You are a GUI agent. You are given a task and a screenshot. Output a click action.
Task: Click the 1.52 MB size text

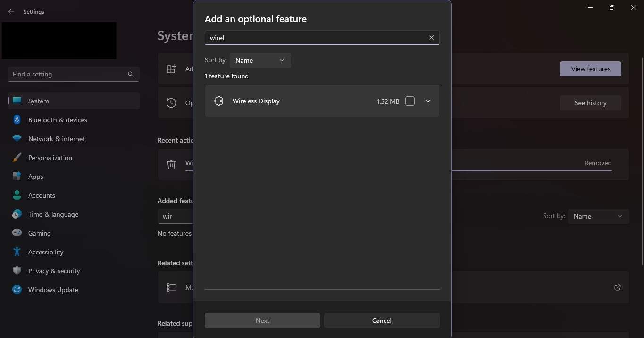tap(388, 101)
